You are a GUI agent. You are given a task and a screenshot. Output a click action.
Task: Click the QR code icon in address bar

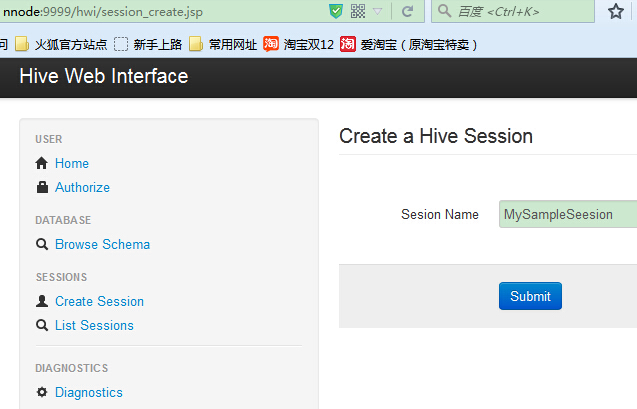(358, 11)
